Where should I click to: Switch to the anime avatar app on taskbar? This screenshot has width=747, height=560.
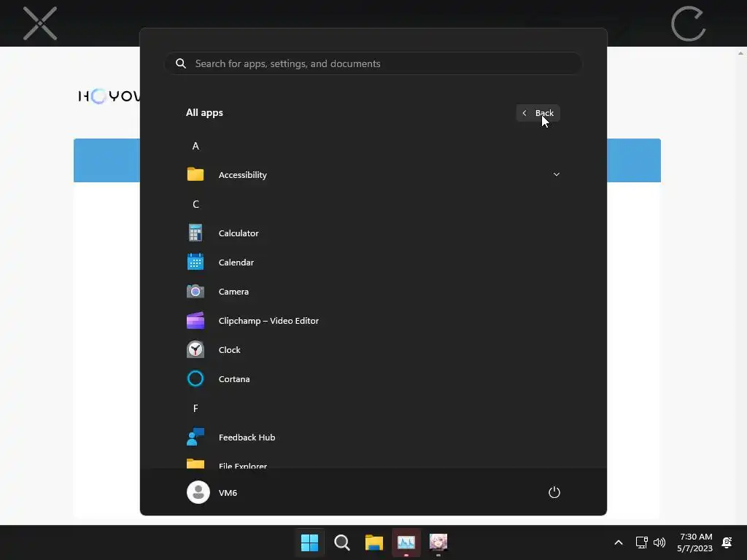point(438,542)
